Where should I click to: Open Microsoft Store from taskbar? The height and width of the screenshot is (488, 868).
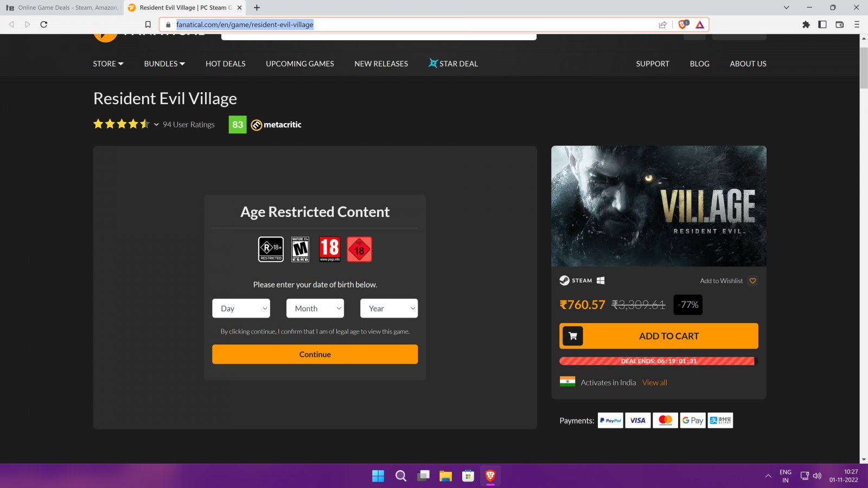pos(468,476)
